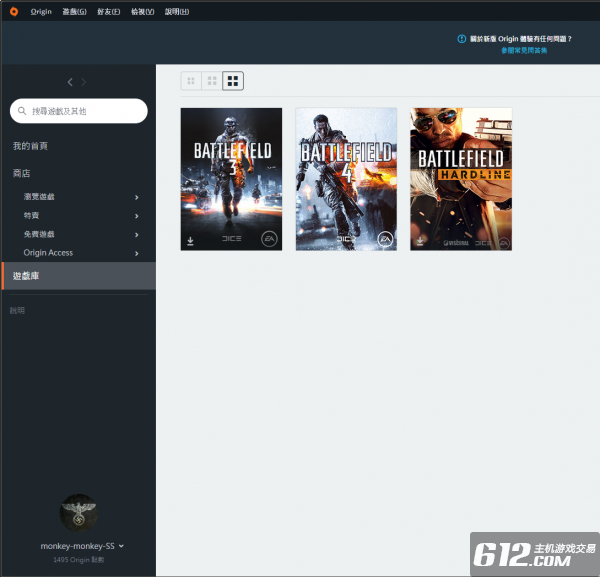
Task: Open the 說明(H) menu
Action: point(177,11)
